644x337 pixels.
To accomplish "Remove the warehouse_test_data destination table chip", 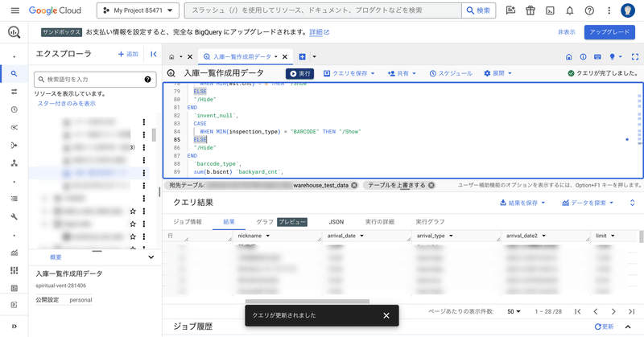I will (354, 186).
